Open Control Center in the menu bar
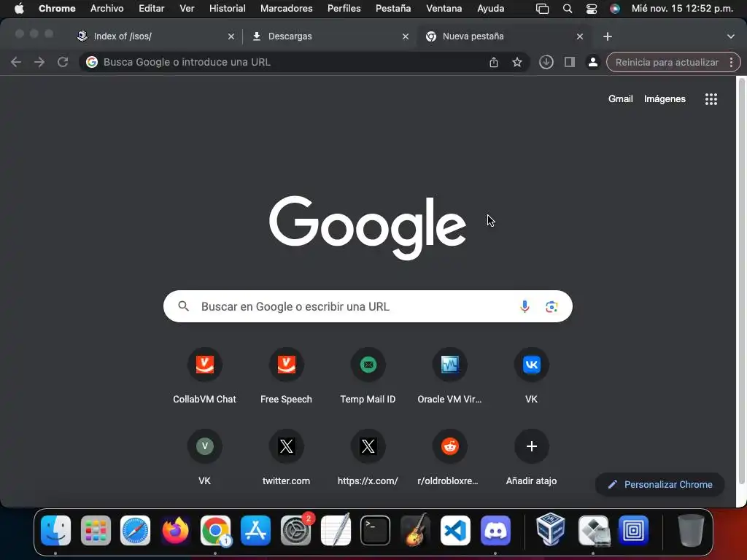 click(x=591, y=9)
